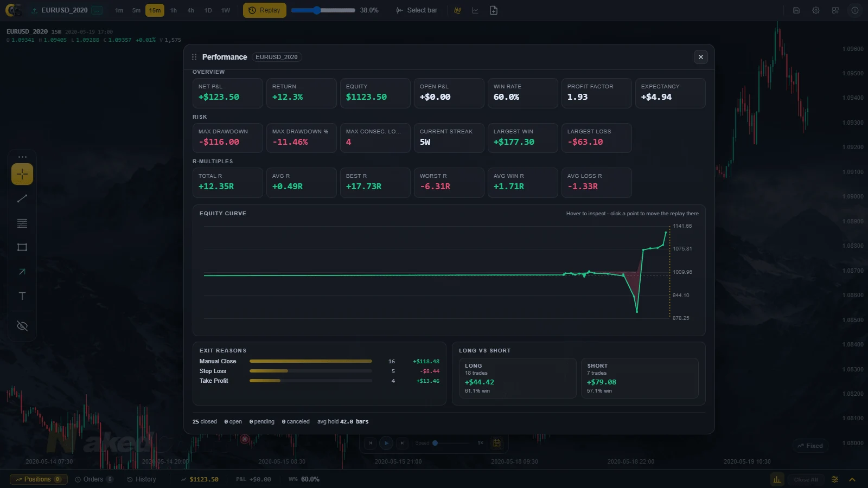Toggle the Replay mode button
This screenshot has height=488, width=868.
(264, 10)
